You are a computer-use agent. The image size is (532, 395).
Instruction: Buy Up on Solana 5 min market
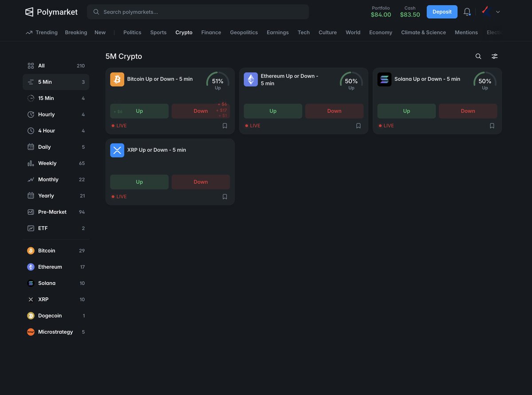click(407, 111)
